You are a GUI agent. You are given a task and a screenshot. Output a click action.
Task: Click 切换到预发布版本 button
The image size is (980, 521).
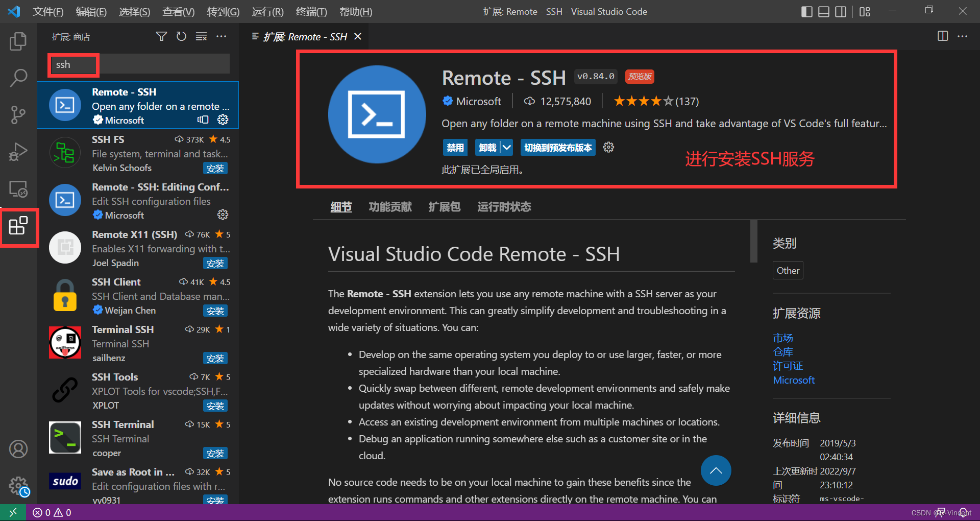point(558,148)
